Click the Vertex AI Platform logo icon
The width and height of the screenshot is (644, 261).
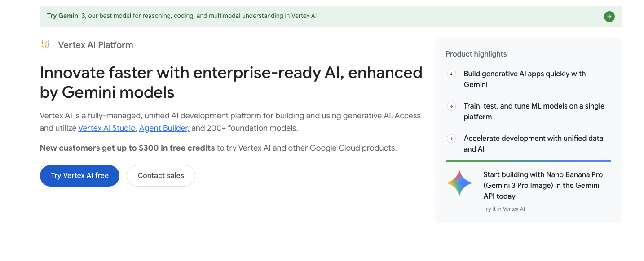45,44
